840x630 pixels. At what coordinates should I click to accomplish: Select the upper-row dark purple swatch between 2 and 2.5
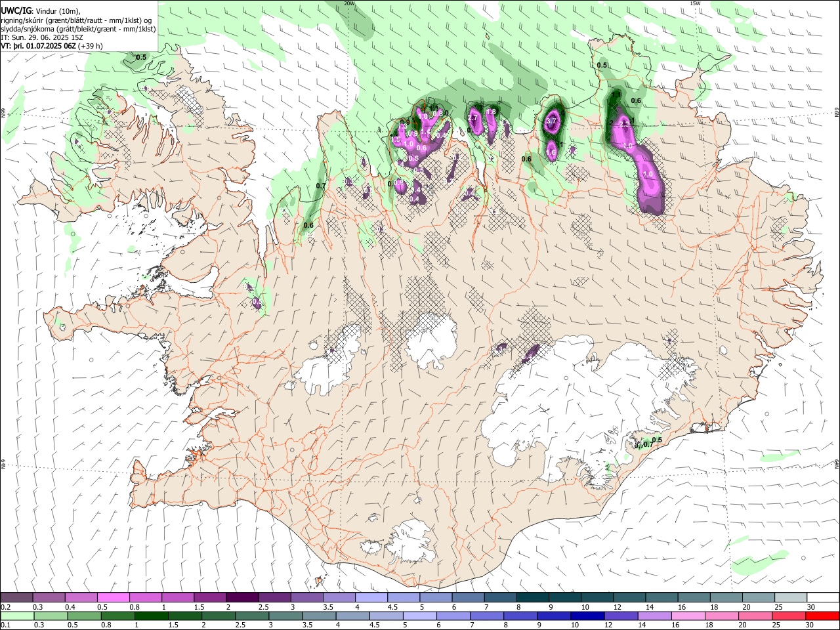tap(242, 597)
